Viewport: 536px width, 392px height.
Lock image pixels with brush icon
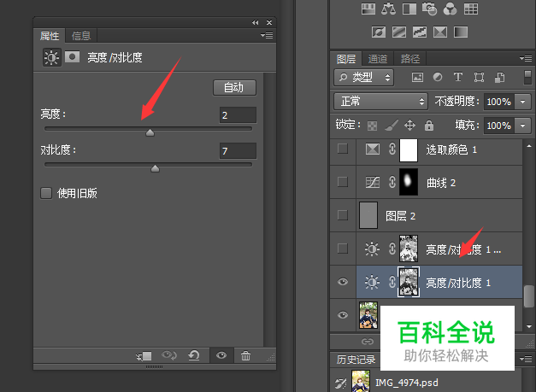(x=392, y=126)
